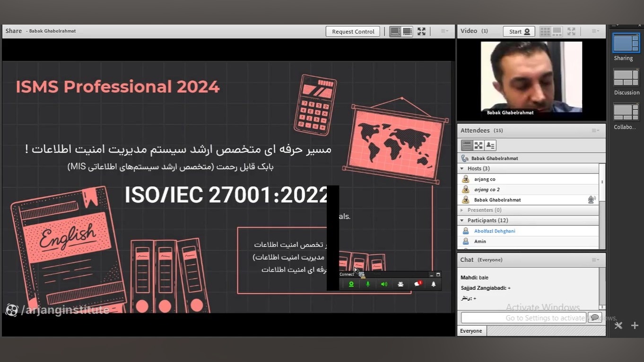Start your webcam in the Video pod
The height and width of the screenshot is (362, 644).
pyautogui.click(x=519, y=31)
